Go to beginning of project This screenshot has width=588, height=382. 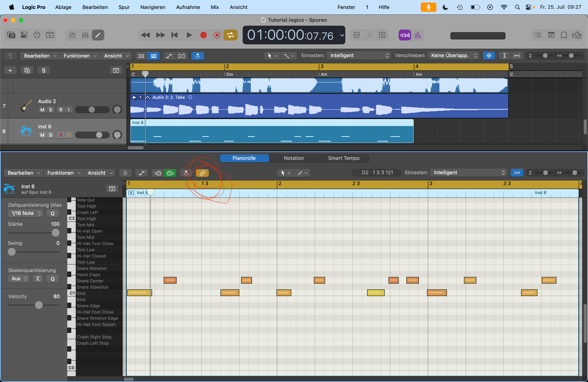174,35
